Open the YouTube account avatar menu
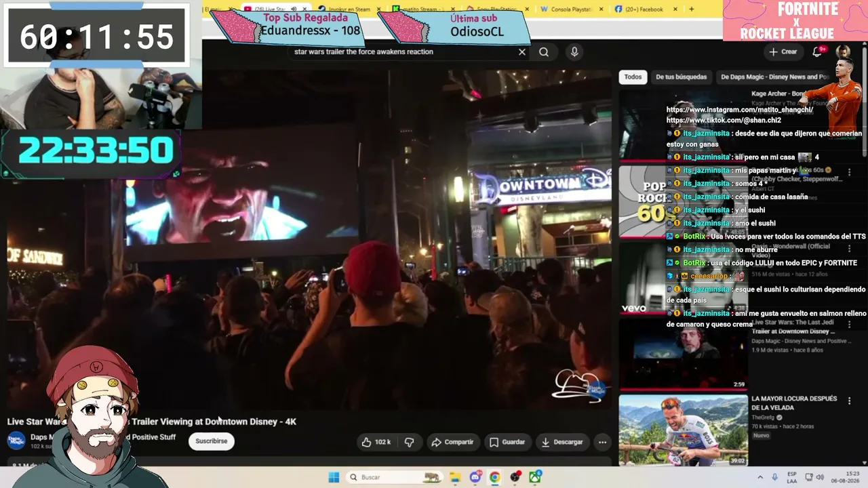This screenshot has width=868, height=488. coord(843,52)
